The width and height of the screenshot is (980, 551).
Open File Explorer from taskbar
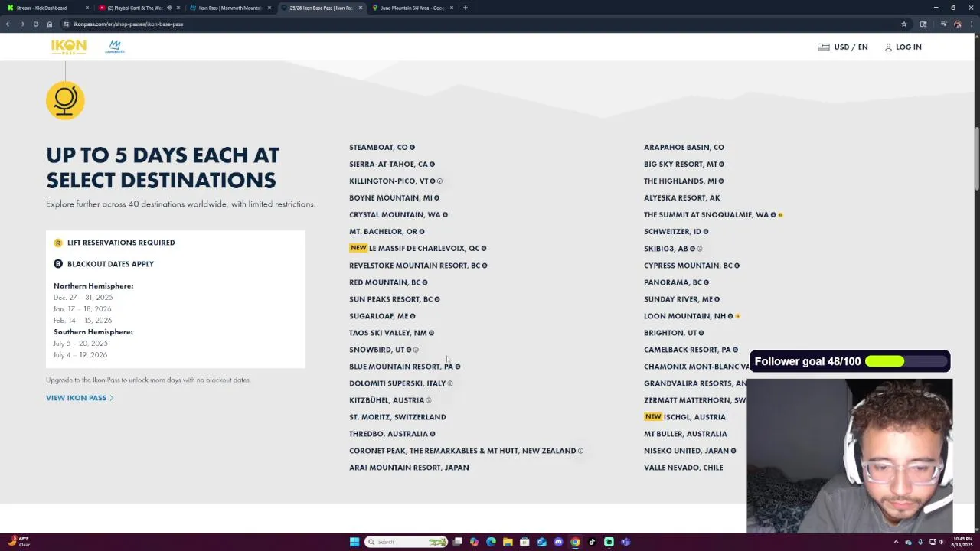508,542
